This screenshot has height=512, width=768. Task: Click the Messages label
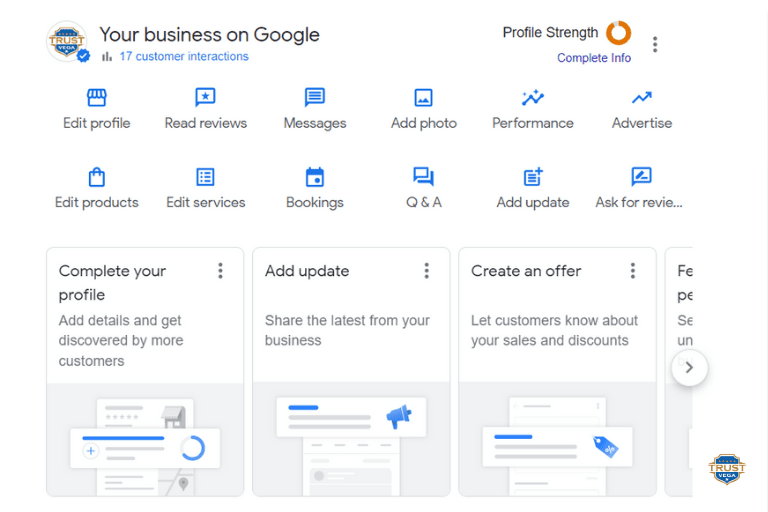coord(315,123)
